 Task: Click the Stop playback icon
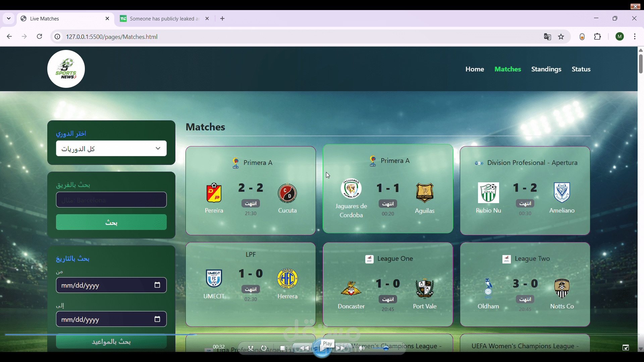[x=282, y=348]
